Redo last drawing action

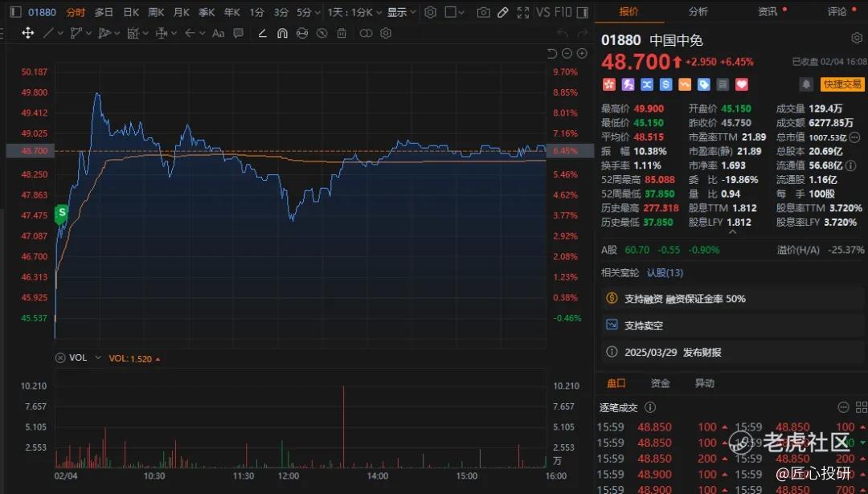coord(582,33)
